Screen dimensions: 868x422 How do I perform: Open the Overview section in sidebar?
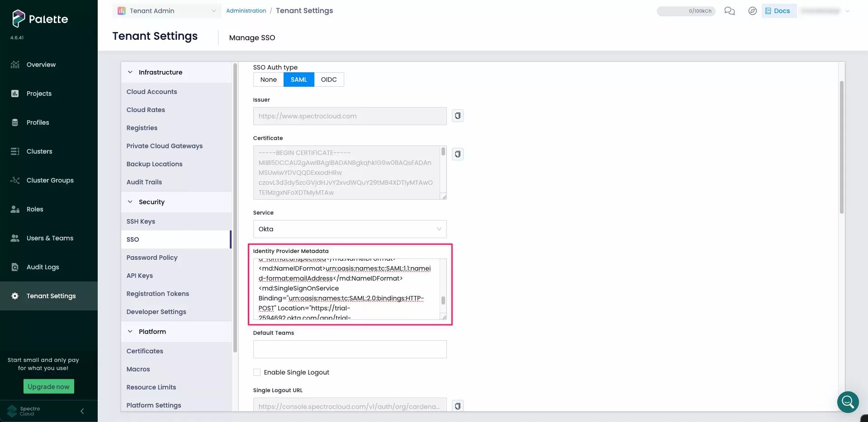coord(41,64)
